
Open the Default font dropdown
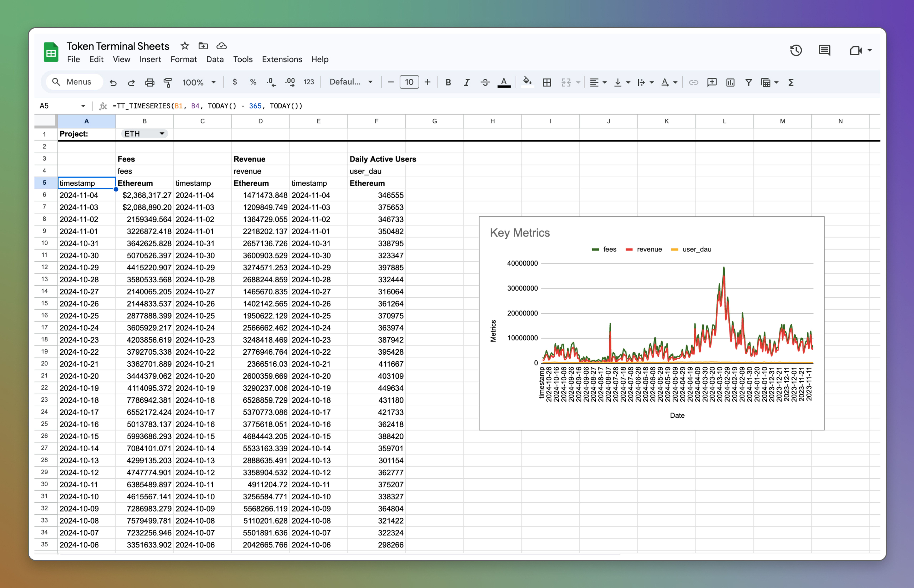tap(351, 82)
